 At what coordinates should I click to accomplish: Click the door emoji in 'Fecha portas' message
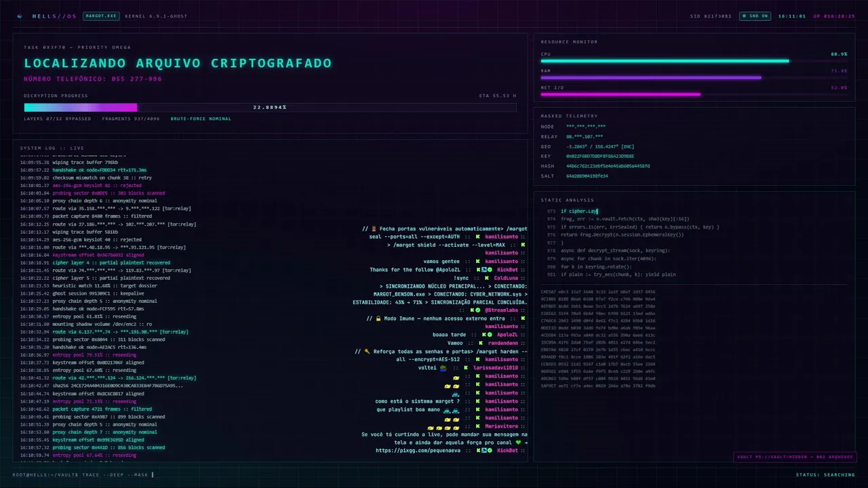[x=374, y=228]
